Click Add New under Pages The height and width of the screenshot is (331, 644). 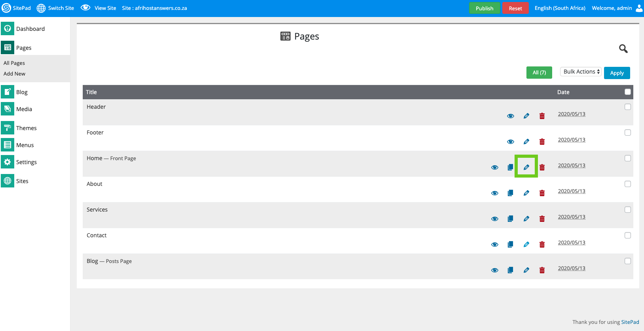14,74
